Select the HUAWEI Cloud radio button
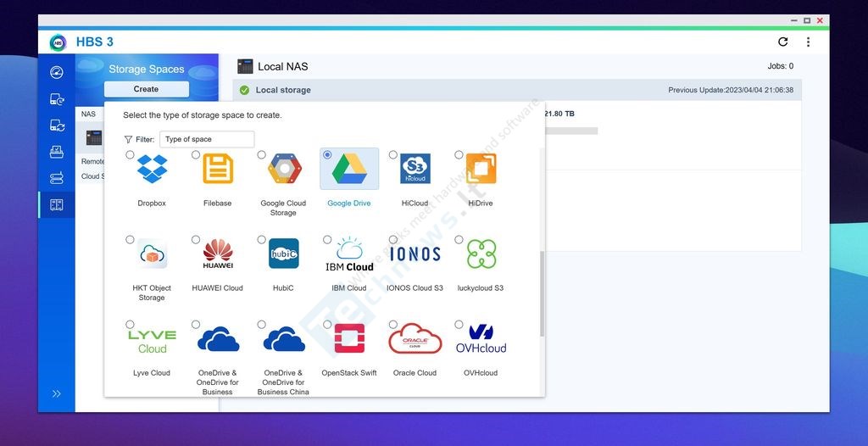Viewport: 868px width, 446px height. coord(196,239)
